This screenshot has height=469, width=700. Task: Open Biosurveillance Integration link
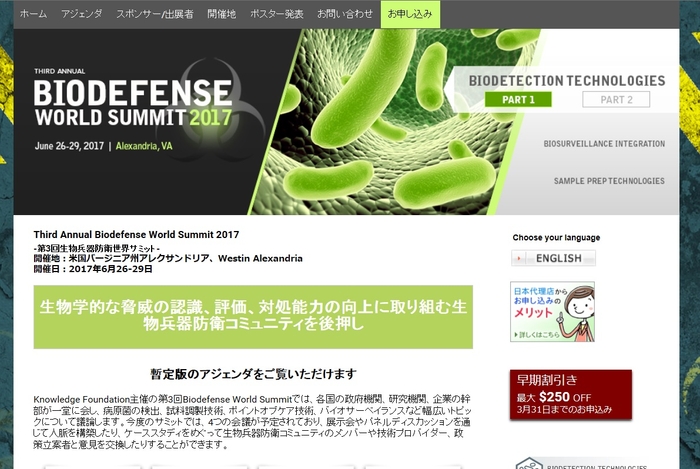[x=604, y=144]
